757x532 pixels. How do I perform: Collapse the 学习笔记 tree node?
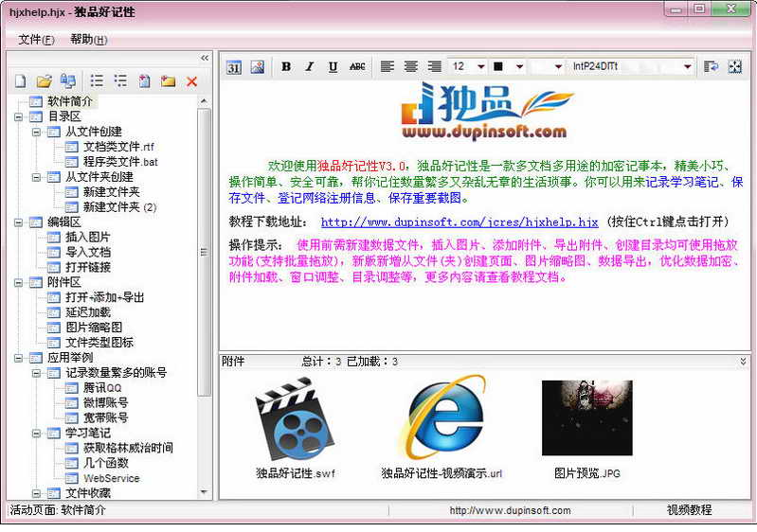(36, 434)
